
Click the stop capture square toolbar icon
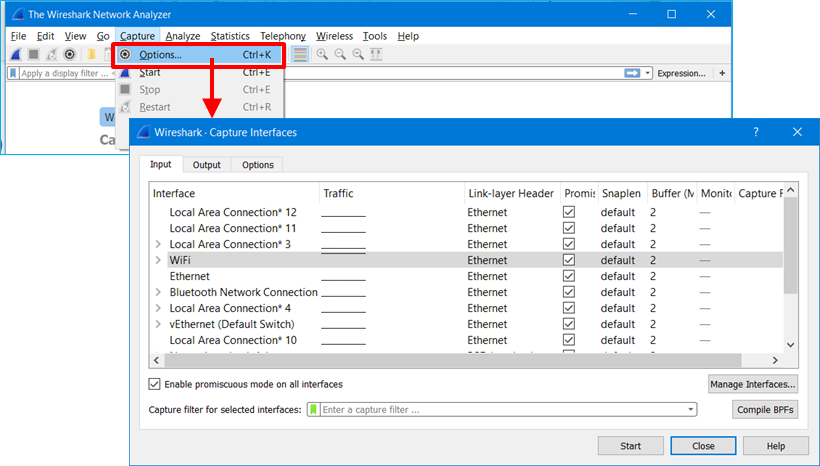coord(34,54)
